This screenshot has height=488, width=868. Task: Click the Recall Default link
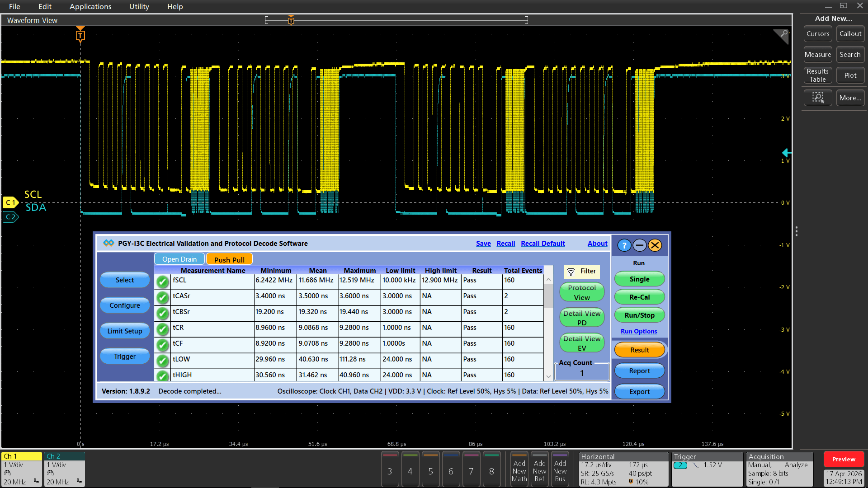coord(542,243)
